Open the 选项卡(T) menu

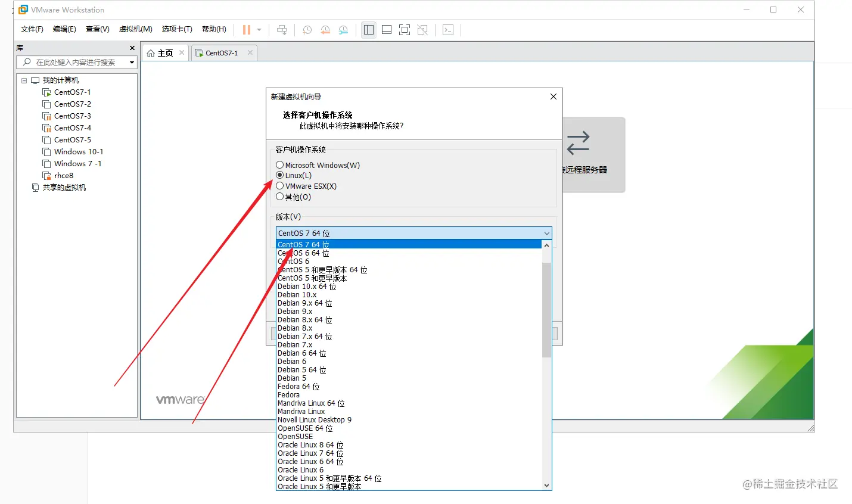coord(177,29)
